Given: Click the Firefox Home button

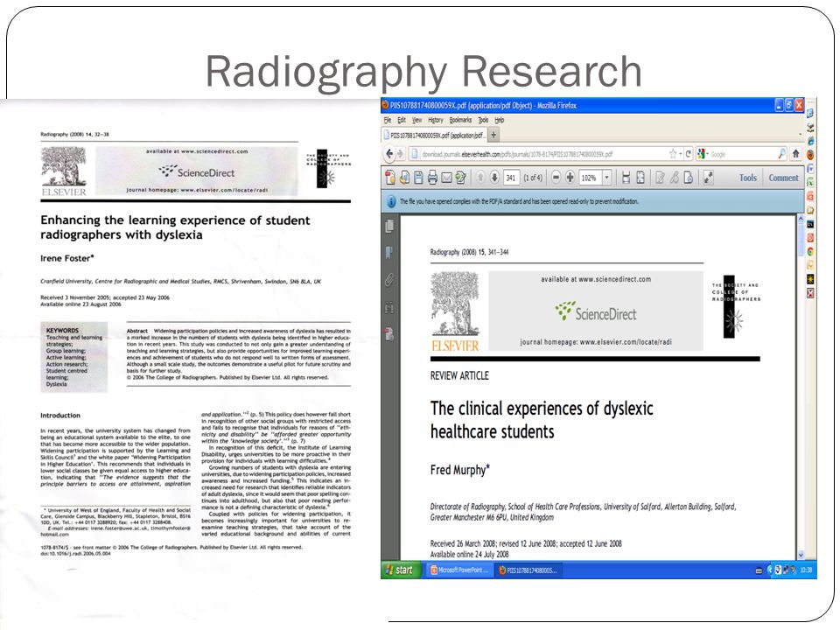Looking at the screenshot, I should [x=795, y=154].
